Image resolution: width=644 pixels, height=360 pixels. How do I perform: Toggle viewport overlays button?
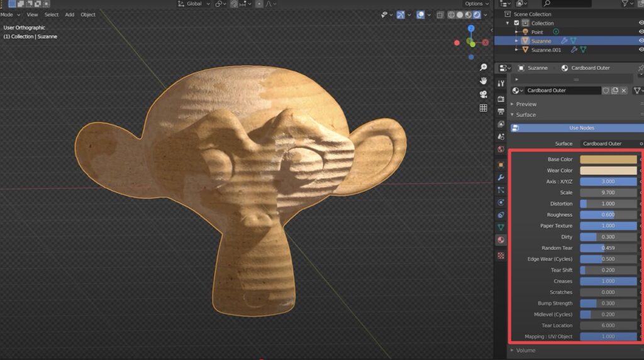click(420, 15)
